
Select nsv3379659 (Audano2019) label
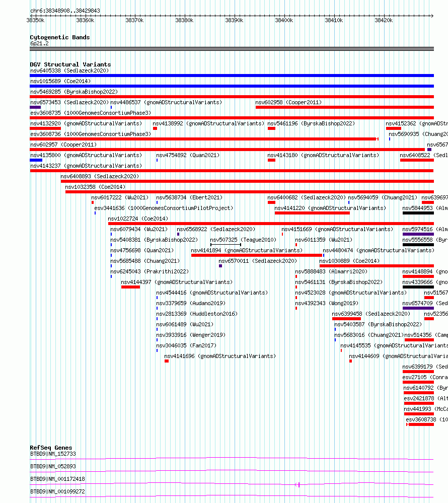click(x=191, y=304)
